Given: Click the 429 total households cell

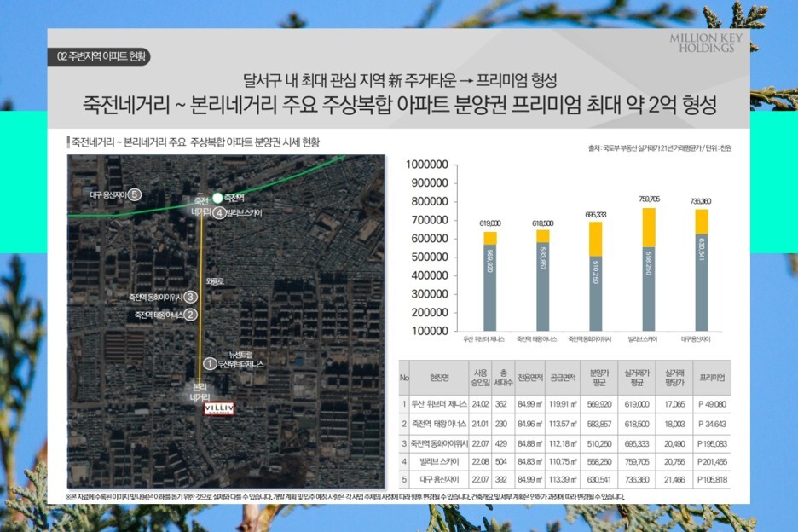Looking at the screenshot, I should point(500,443).
